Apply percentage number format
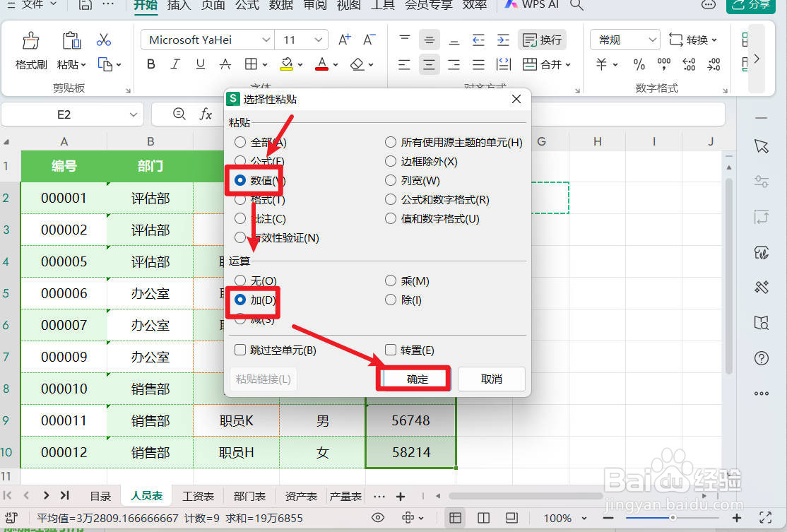Screen dimensions: 787x532 pyautogui.click(x=638, y=64)
